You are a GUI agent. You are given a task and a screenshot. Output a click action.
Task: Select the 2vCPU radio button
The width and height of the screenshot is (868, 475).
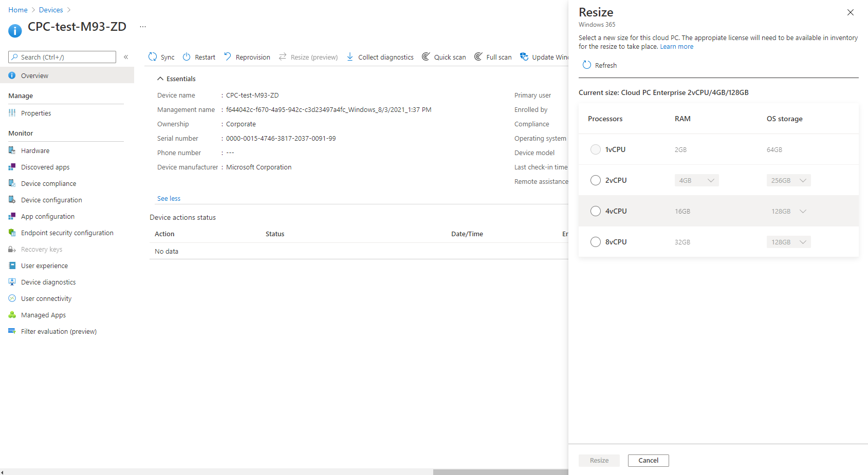click(x=596, y=180)
